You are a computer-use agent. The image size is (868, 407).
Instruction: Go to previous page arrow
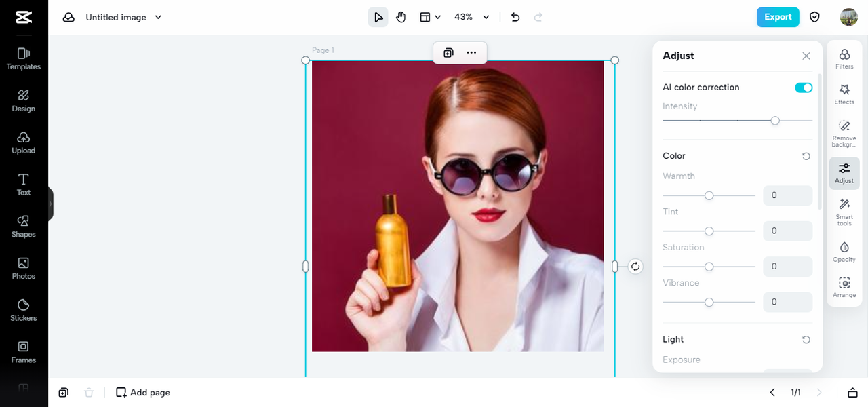click(772, 392)
